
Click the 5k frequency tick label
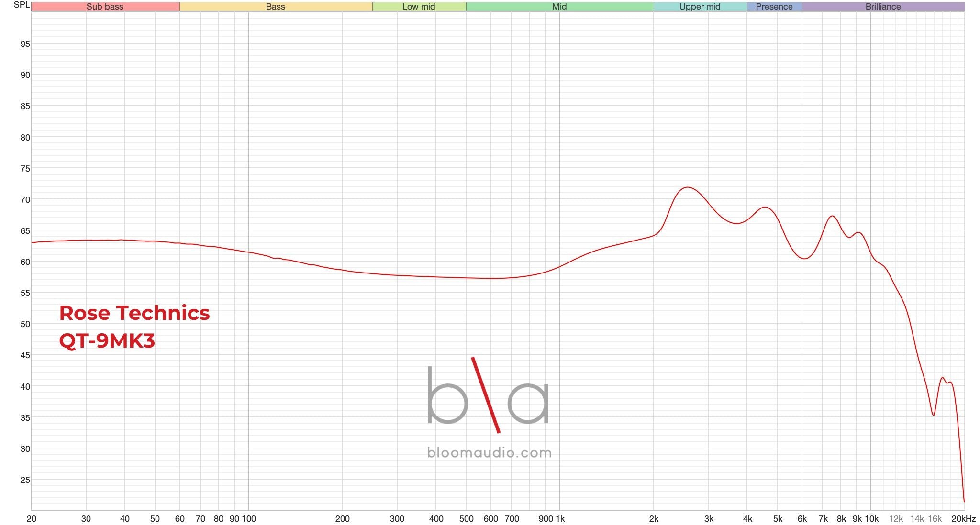point(778,519)
